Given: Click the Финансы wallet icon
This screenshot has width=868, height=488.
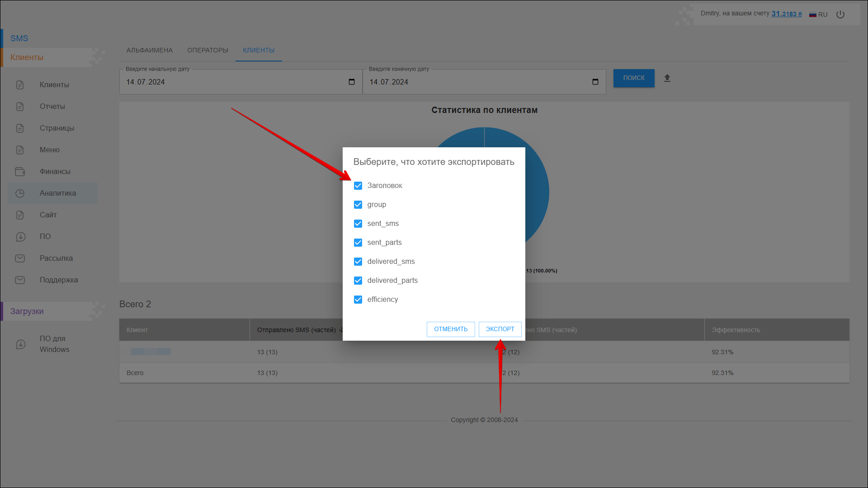Looking at the screenshot, I should tap(20, 172).
